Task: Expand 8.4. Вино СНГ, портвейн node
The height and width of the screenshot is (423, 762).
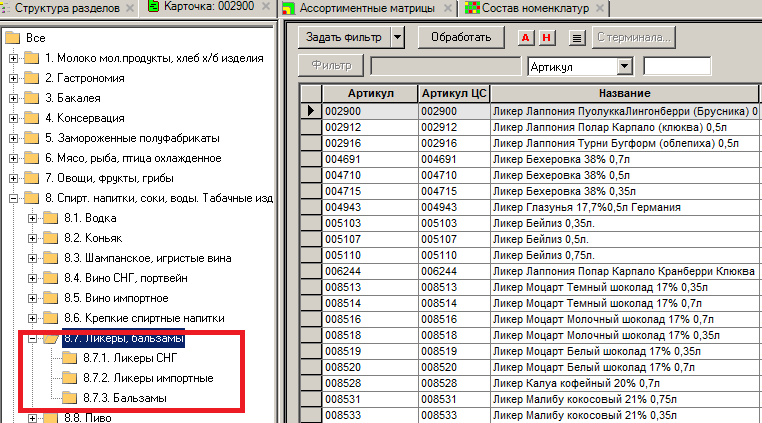Action: 32,278
